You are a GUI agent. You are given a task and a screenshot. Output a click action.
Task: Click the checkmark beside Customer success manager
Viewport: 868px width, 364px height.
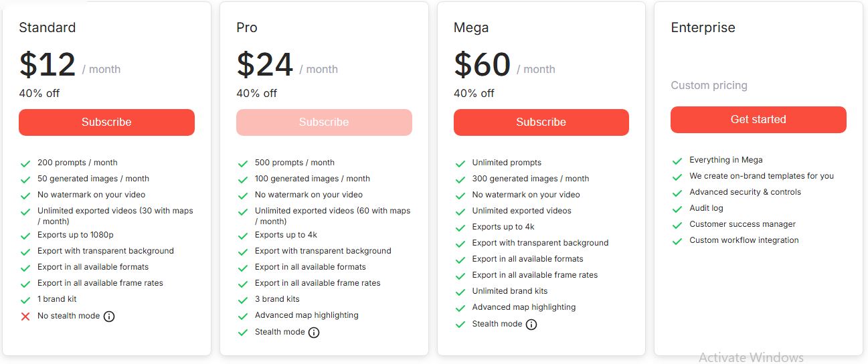tap(677, 225)
